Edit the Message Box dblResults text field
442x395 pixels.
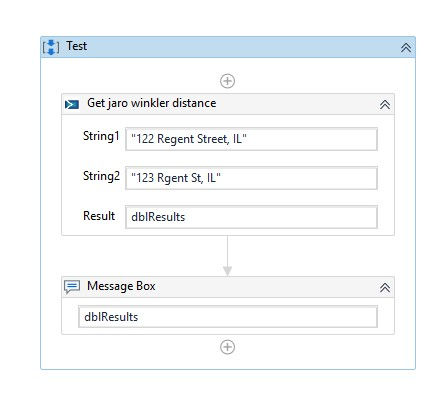(228, 317)
